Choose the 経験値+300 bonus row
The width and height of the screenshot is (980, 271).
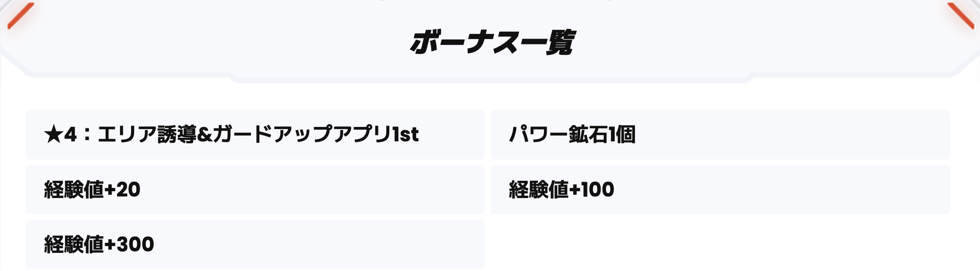pos(255,244)
